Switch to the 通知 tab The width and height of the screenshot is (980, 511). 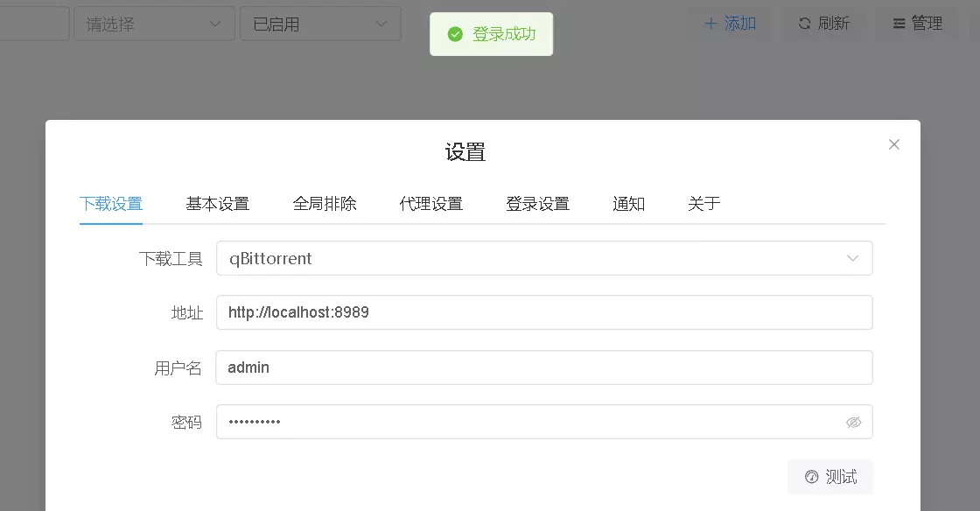629,204
